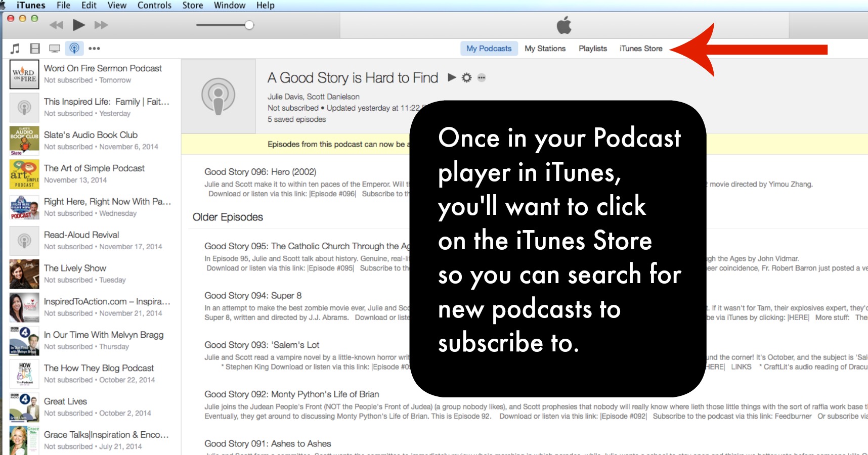Click the large podcast artwork placeholder
This screenshot has height=455, width=868.
[x=219, y=96]
